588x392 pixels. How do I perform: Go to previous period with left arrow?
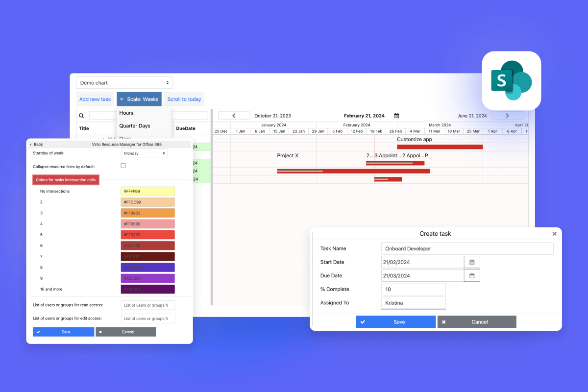(x=234, y=116)
